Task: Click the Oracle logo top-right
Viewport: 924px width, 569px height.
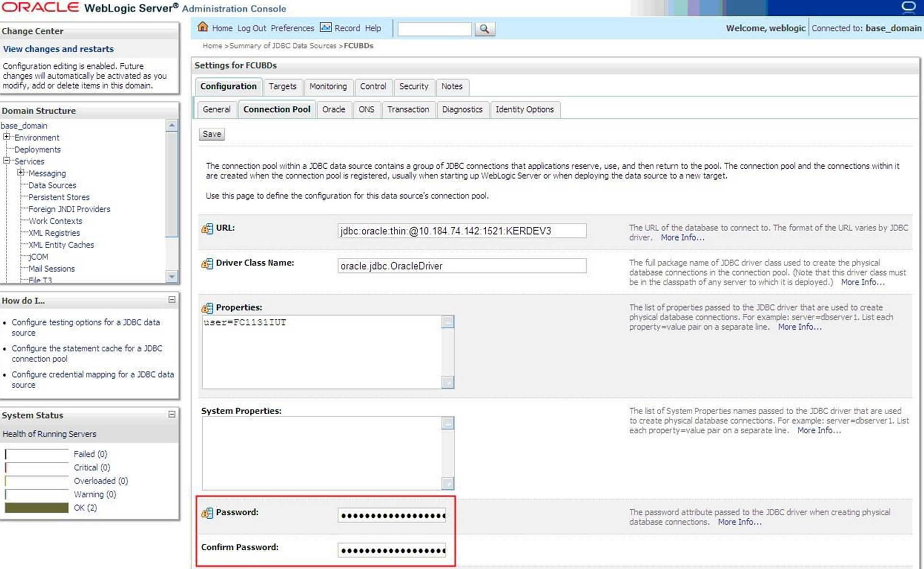Action: [x=908, y=7]
